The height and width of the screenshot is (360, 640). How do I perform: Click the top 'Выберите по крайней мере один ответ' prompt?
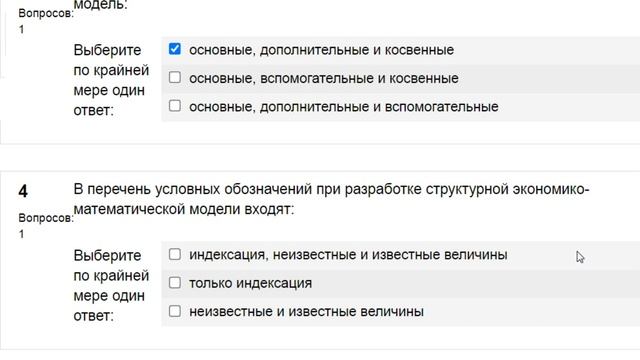pos(111,80)
